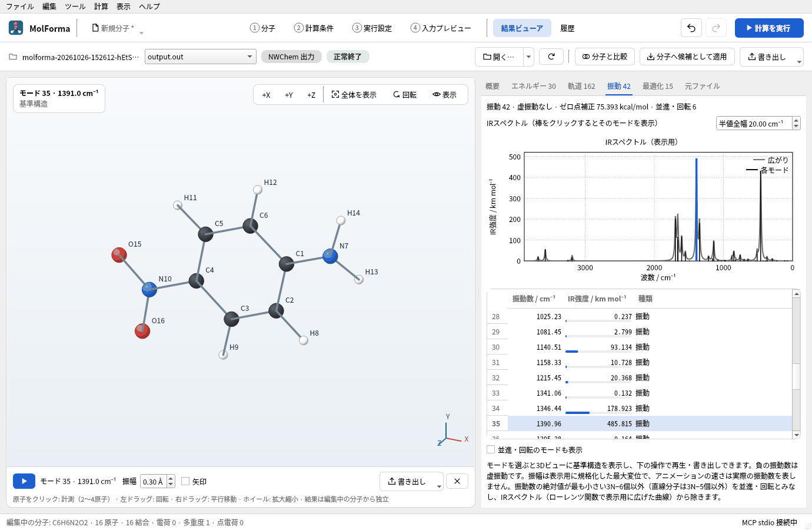Switch to the 軌道 162 tab
The height and width of the screenshot is (530, 812).
tap(581, 86)
